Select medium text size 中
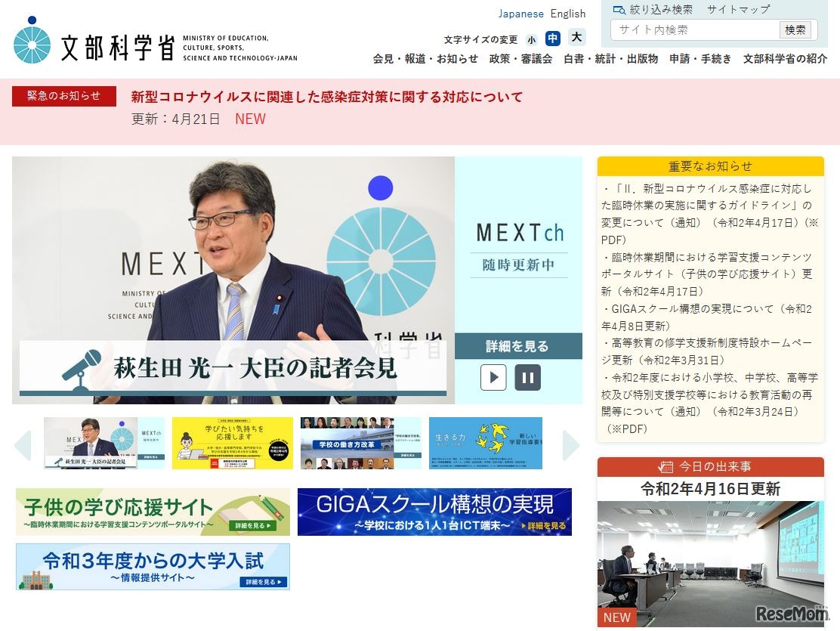This screenshot has width=840, height=631. (x=554, y=38)
